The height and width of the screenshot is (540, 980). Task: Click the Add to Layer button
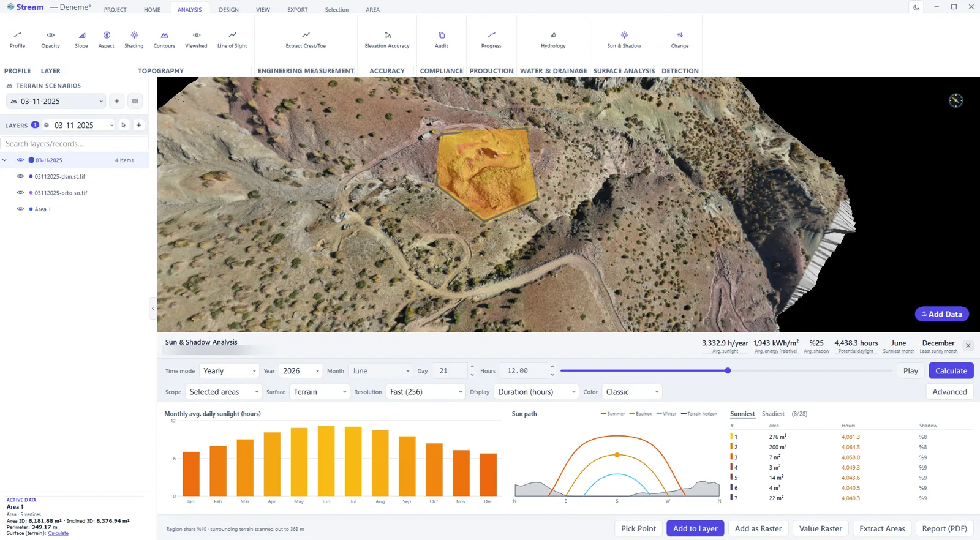click(x=695, y=528)
